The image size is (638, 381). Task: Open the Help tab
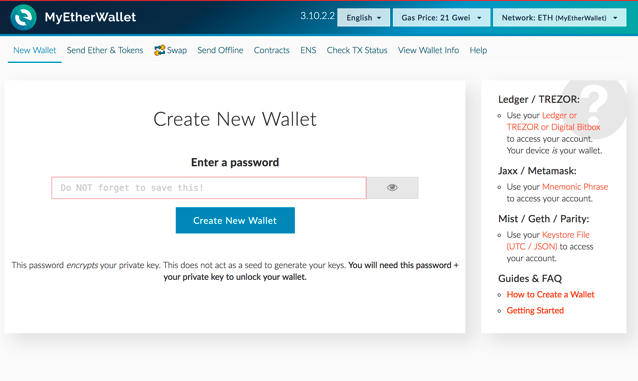pyautogui.click(x=478, y=50)
